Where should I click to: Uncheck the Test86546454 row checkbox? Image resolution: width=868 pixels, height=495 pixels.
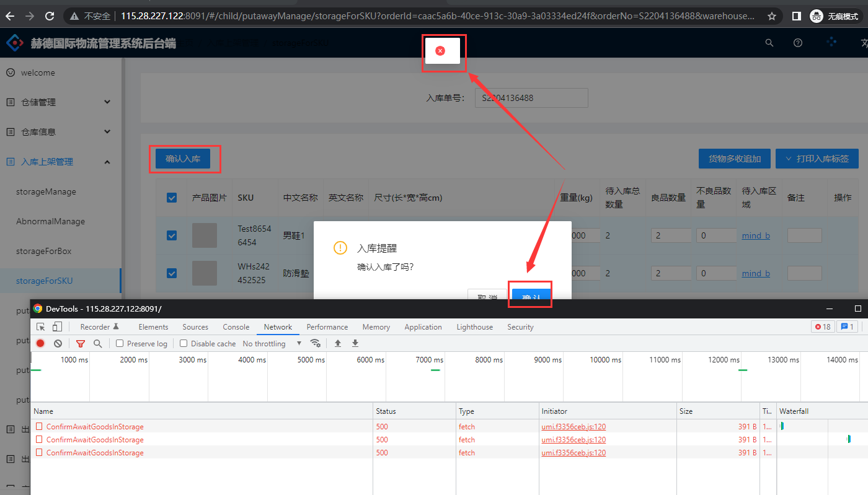coord(172,235)
